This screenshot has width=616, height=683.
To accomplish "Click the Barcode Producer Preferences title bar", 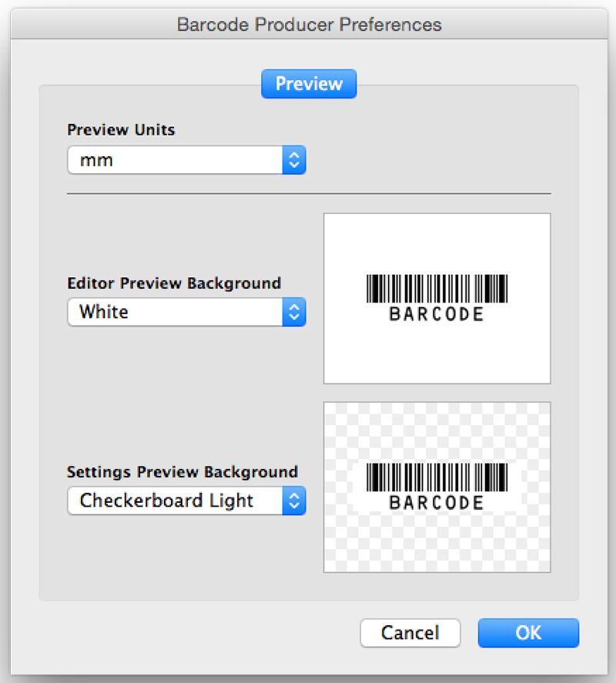I will (x=309, y=24).
